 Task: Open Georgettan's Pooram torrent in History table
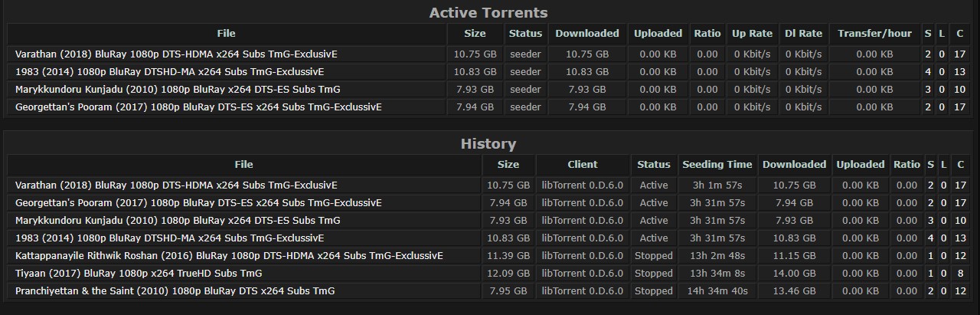click(x=198, y=203)
